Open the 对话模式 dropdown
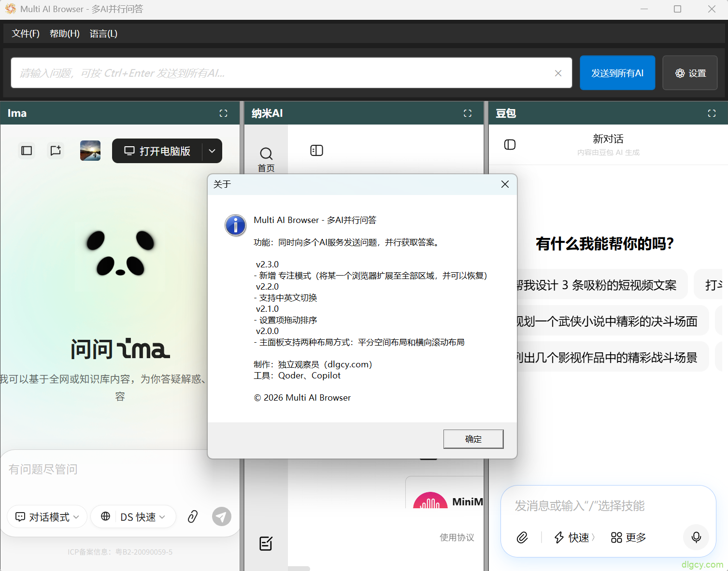This screenshot has height=571, width=728. [x=47, y=517]
